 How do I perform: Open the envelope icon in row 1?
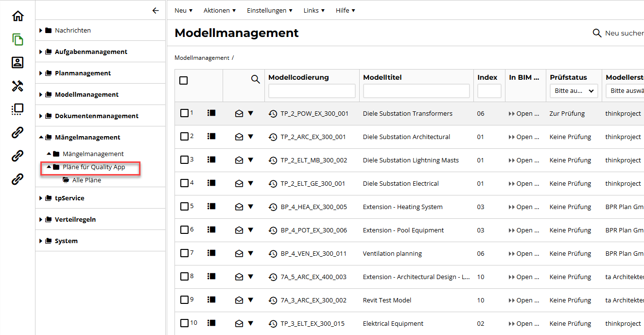239,113
